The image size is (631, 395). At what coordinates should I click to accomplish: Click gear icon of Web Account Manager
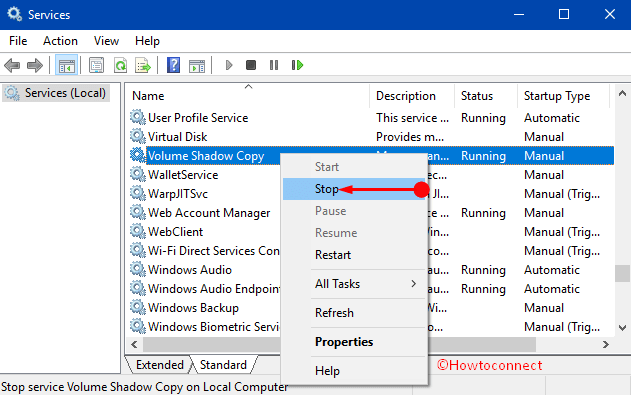coord(138,212)
